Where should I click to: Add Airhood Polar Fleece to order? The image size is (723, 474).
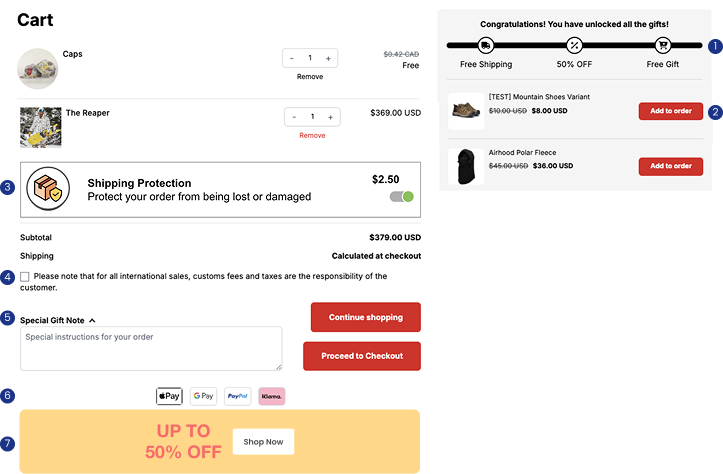click(x=670, y=166)
